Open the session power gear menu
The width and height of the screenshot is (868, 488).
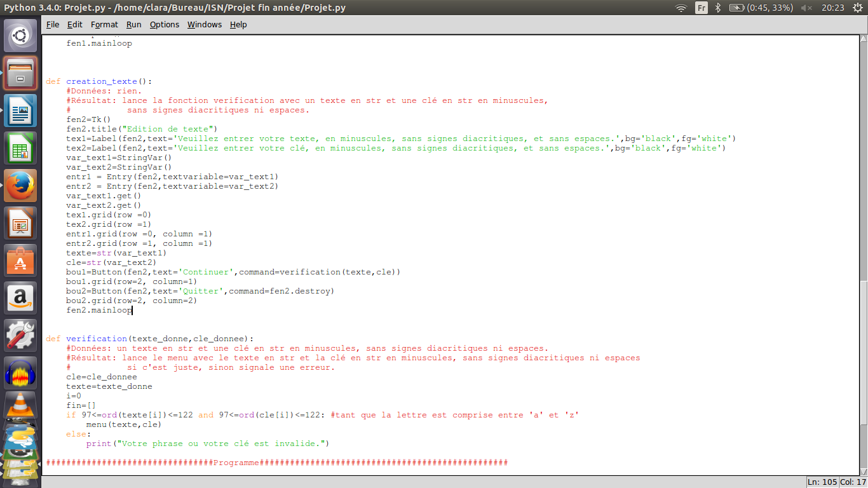pyautogui.click(x=857, y=8)
